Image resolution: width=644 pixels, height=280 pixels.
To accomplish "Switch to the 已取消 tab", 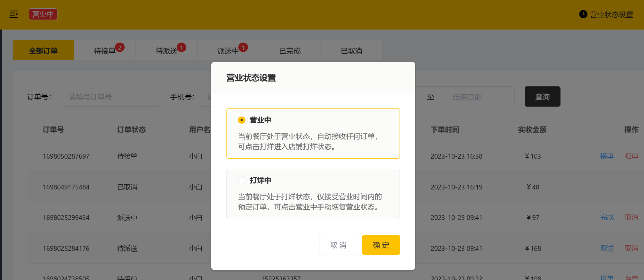I will pyautogui.click(x=351, y=50).
